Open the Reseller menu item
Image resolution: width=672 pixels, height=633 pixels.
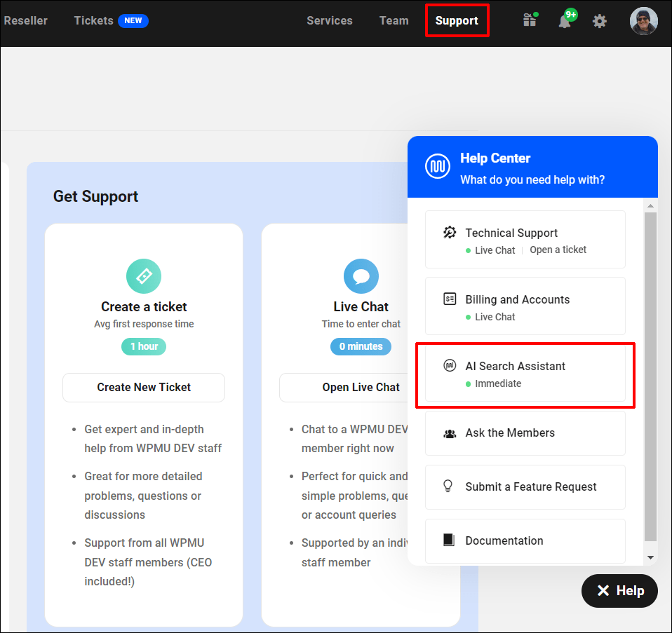[x=26, y=20]
